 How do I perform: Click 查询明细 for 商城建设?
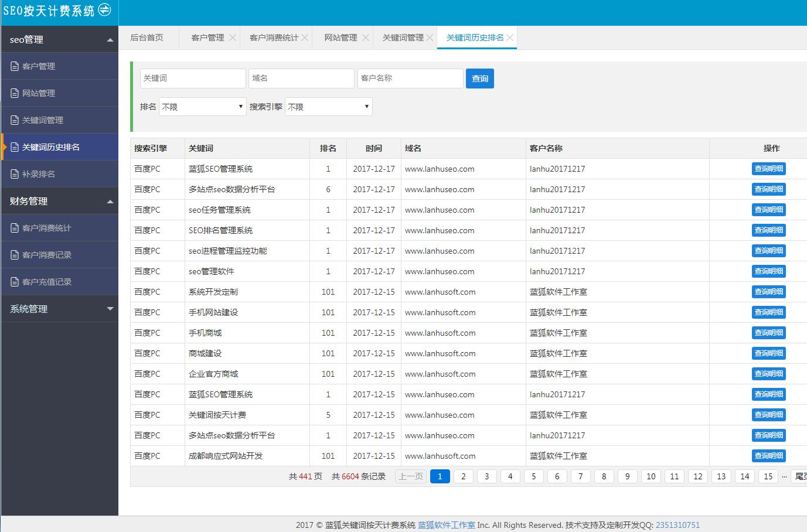[x=769, y=353]
